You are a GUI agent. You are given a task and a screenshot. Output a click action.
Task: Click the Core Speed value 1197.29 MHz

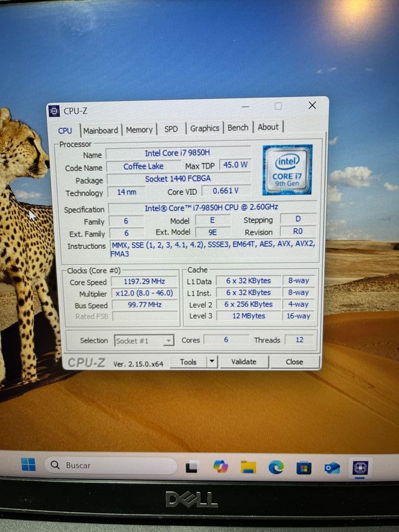point(145,282)
